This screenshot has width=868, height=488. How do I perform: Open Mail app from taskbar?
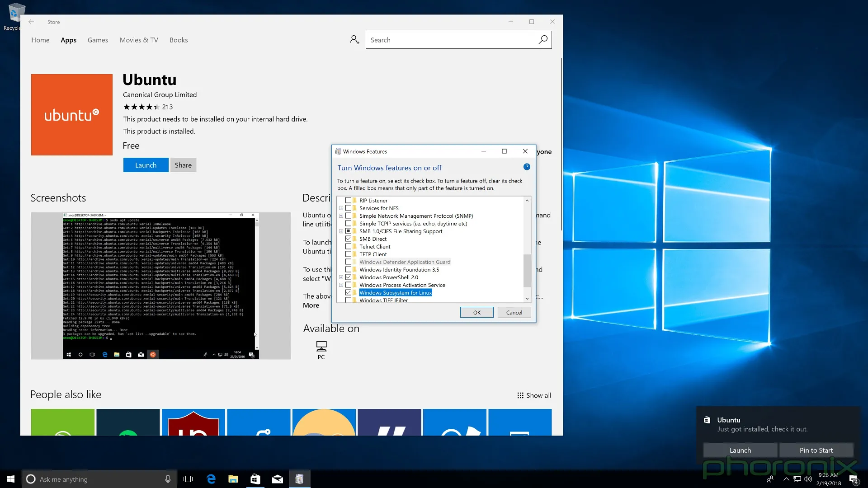tap(277, 479)
